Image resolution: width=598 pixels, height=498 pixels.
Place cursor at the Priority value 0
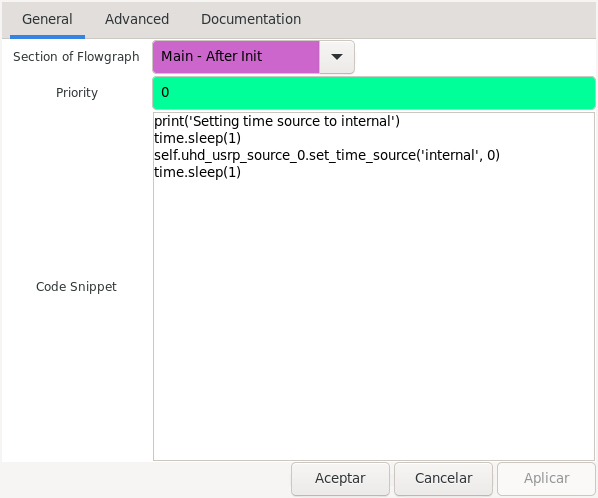click(165, 92)
